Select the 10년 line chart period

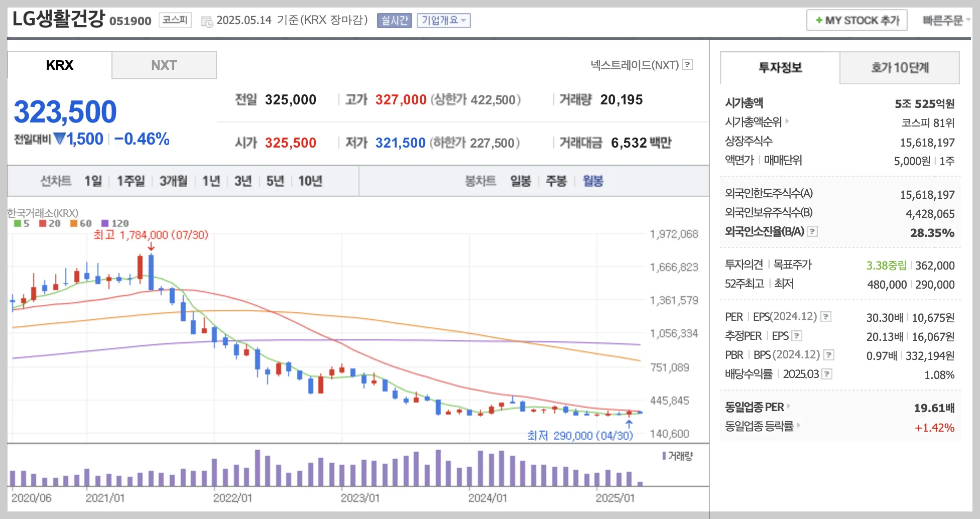(x=310, y=181)
